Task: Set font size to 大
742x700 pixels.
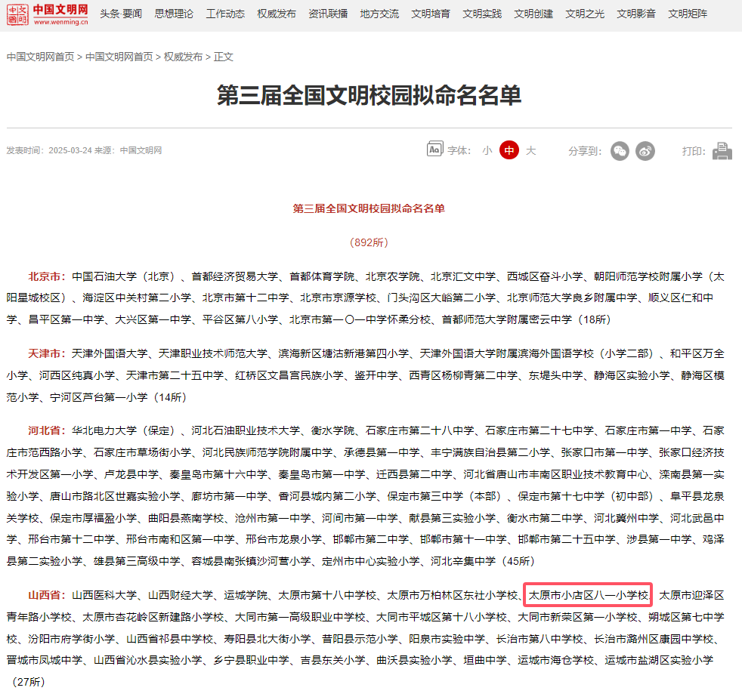Action: pyautogui.click(x=531, y=151)
